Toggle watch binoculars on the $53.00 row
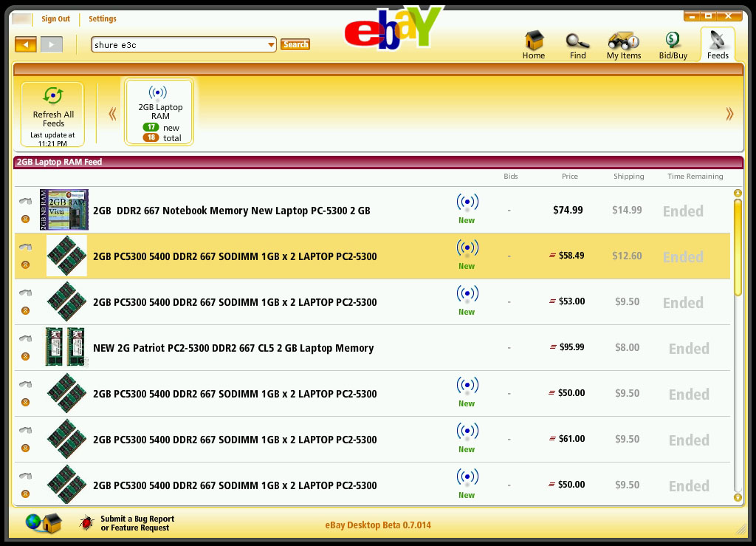 [x=26, y=293]
